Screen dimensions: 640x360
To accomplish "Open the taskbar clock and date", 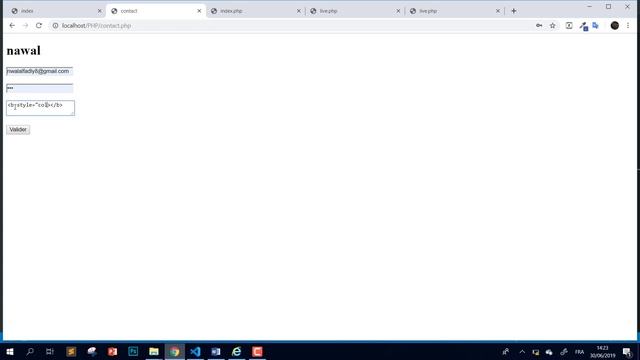I will pos(602,352).
